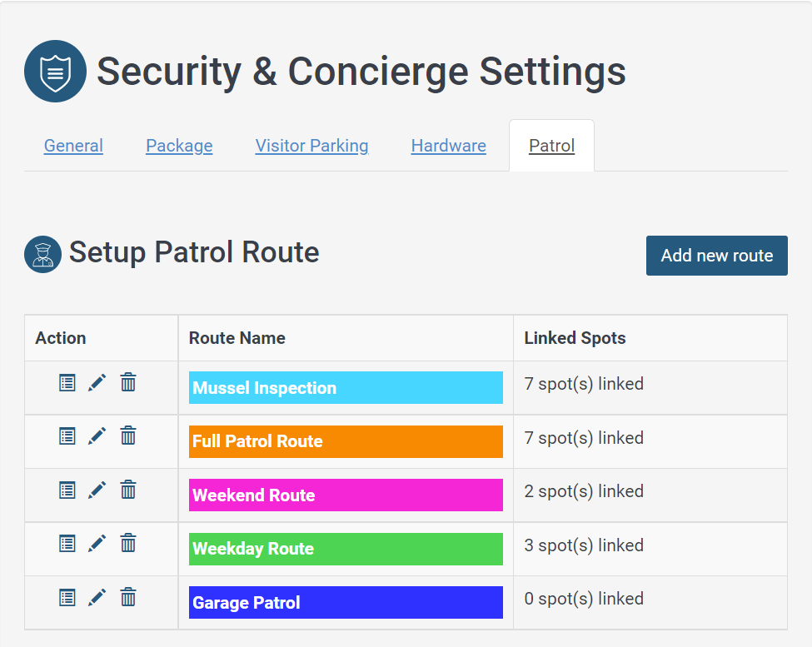This screenshot has height=647, width=812.
Task: Click the Route Name column header
Action: (237, 338)
